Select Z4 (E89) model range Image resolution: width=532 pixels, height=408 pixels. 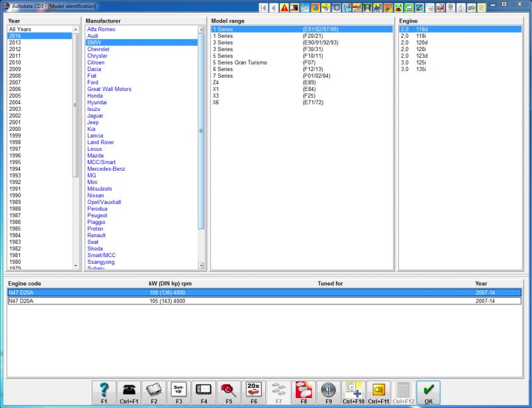point(302,82)
